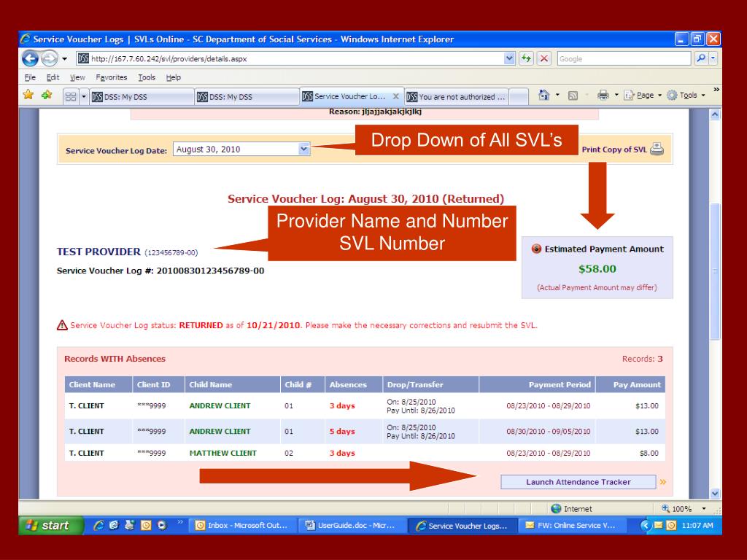Screen dimensions: 747x560
Task: Switch to first DSS: My DSS tab
Action: (142, 97)
